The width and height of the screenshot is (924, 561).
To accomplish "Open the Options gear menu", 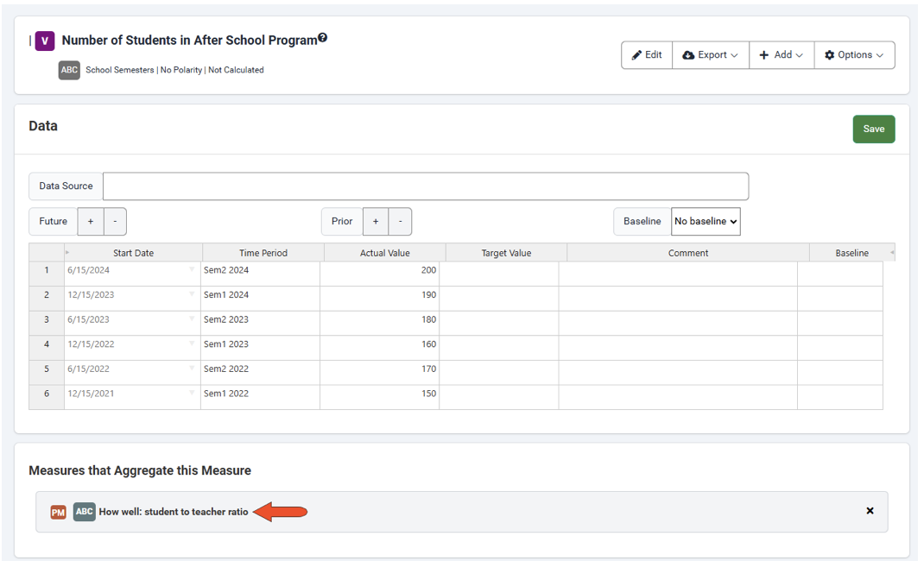I will 854,55.
